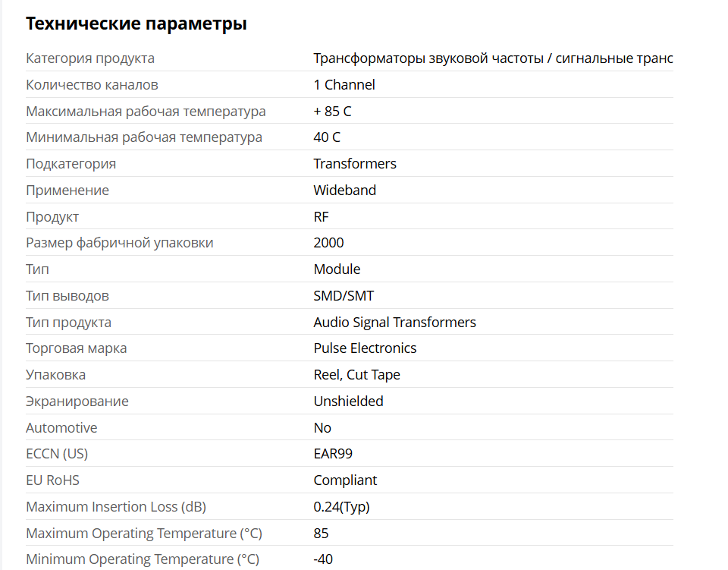Click the '2000' package size value

[x=328, y=243]
